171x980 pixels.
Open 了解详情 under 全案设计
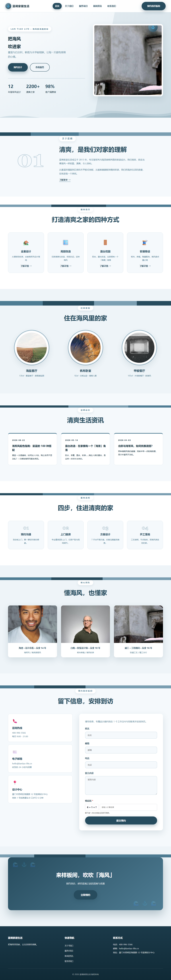click(26, 266)
